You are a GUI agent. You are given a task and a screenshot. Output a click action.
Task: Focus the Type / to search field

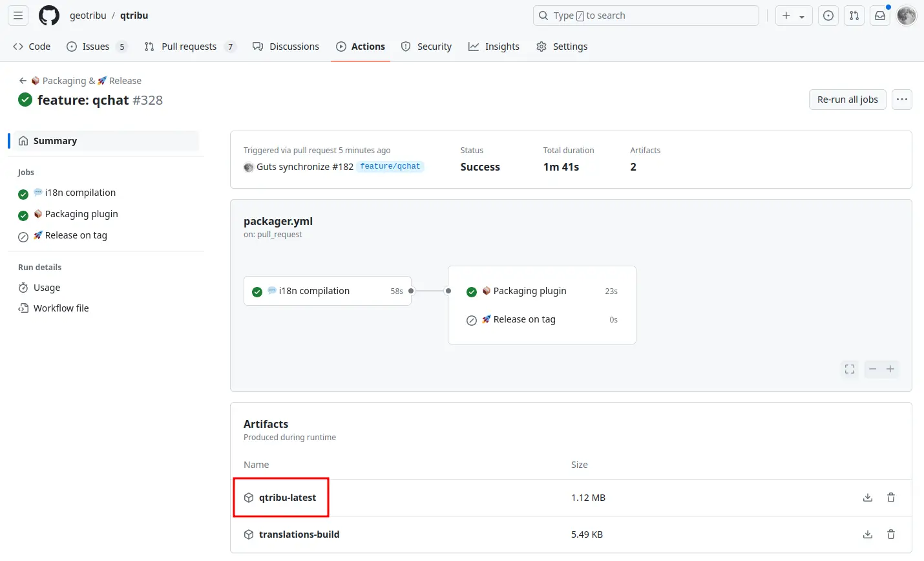[646, 16]
